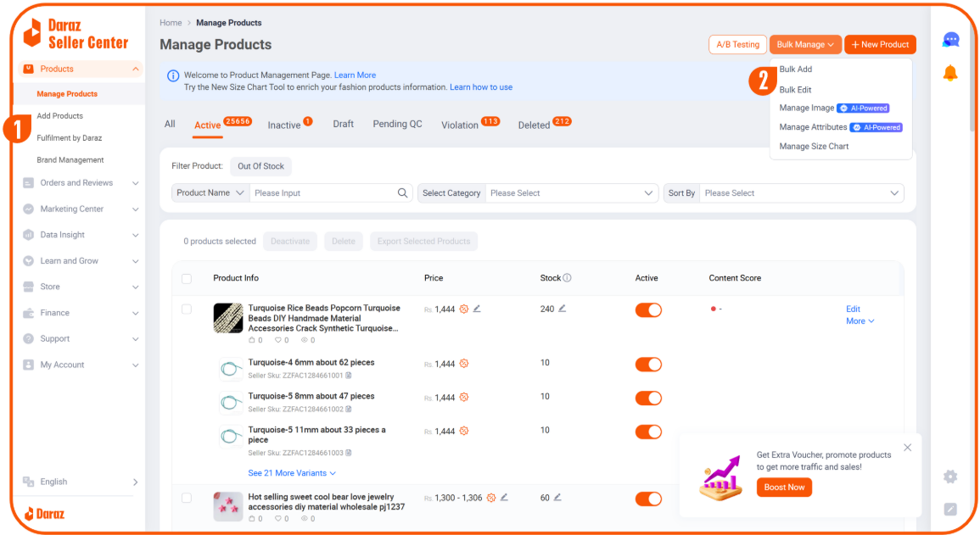Click the Stock column info icon
Screen dimensions: 980x535
[x=567, y=278]
